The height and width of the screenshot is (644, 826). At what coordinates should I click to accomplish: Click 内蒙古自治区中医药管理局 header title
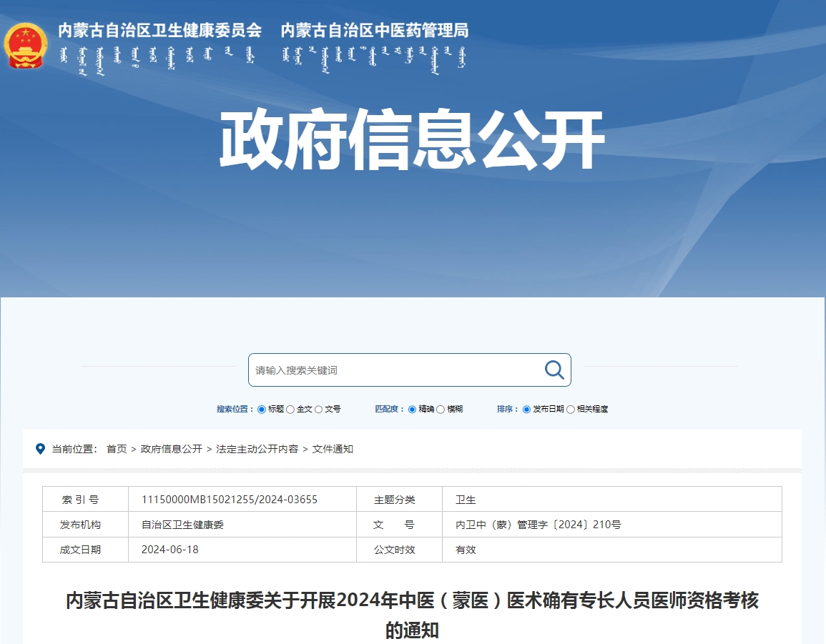coord(374,31)
